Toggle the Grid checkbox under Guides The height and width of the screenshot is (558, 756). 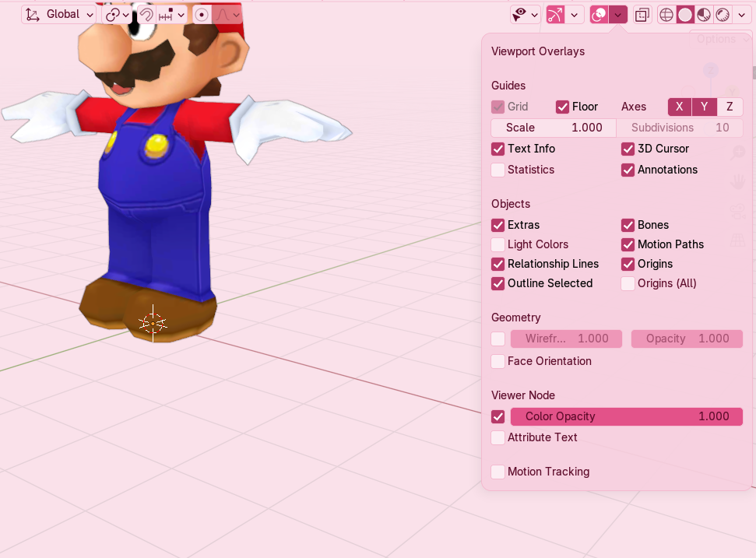coord(498,107)
